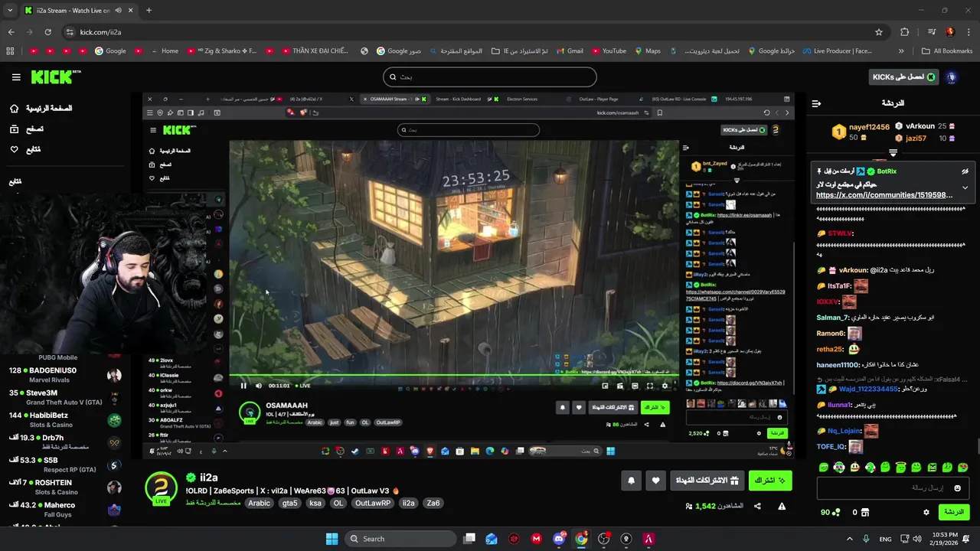Viewport: 980px width, 551px height.
Task: Open the emoji picker in chat input
Action: 957,488
